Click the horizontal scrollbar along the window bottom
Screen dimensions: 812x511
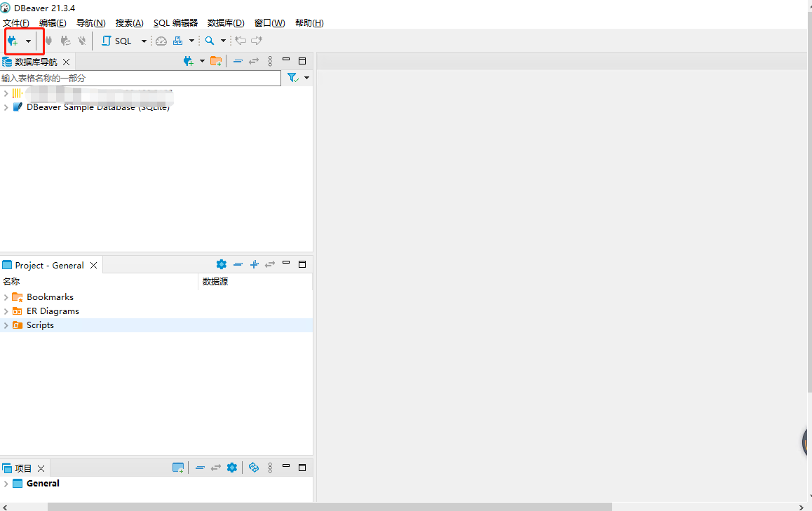click(330, 507)
